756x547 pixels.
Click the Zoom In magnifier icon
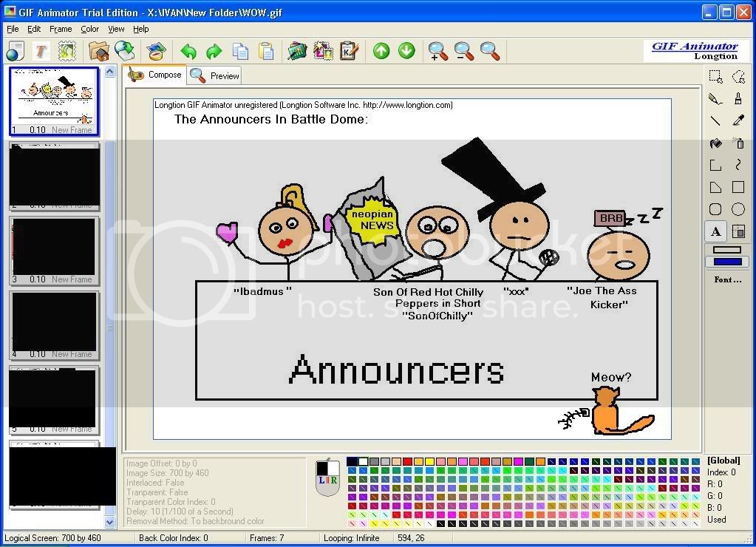(438, 51)
